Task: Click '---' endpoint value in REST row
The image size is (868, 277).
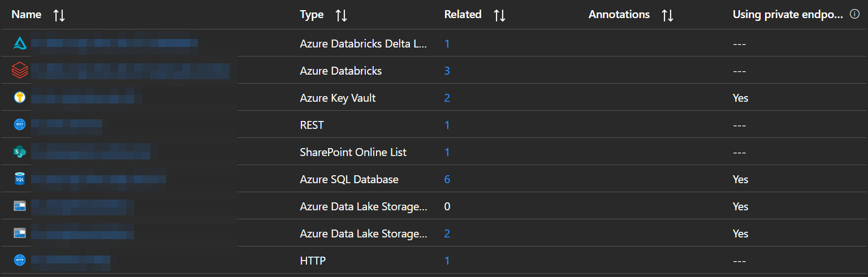Action: 740,125
